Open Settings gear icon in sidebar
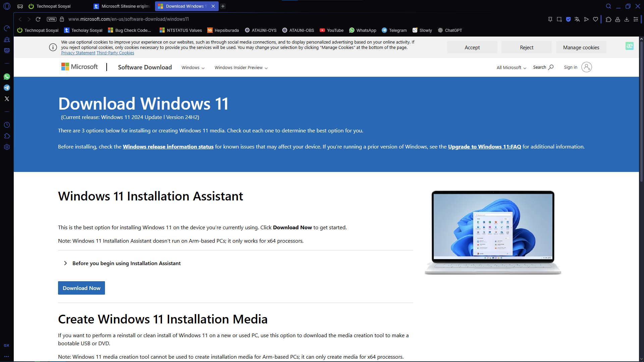The width and height of the screenshot is (644, 362). 7,147
